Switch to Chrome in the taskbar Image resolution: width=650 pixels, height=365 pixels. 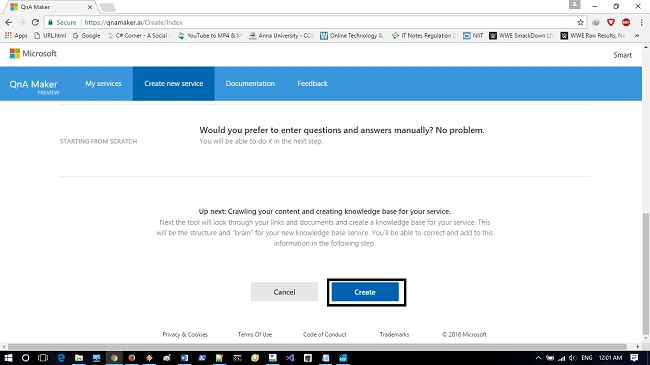pos(114,358)
